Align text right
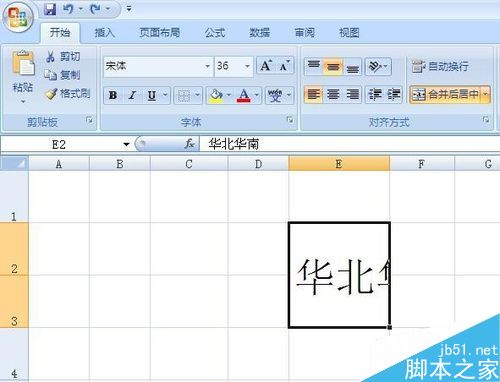500x382 pixels. (352, 95)
